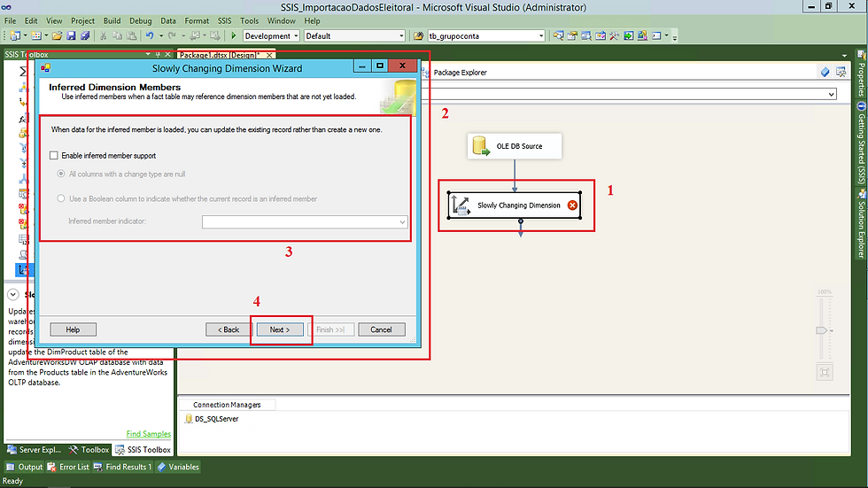Image resolution: width=868 pixels, height=488 pixels.
Task: Select the highlighted Slowly Changing Dimension toolbox item
Action: (23, 270)
